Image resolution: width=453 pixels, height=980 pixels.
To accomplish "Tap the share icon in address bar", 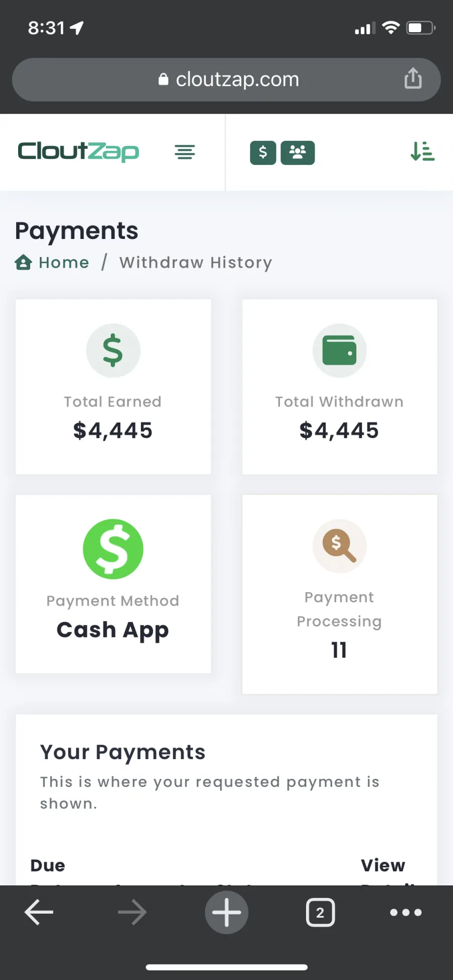I will point(413,78).
